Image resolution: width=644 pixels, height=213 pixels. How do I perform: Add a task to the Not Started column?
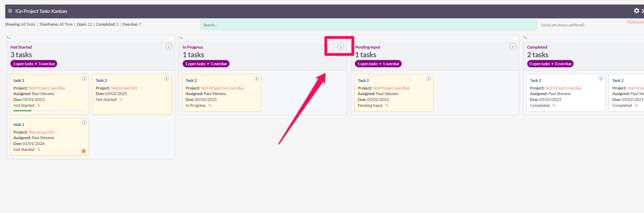tap(168, 46)
